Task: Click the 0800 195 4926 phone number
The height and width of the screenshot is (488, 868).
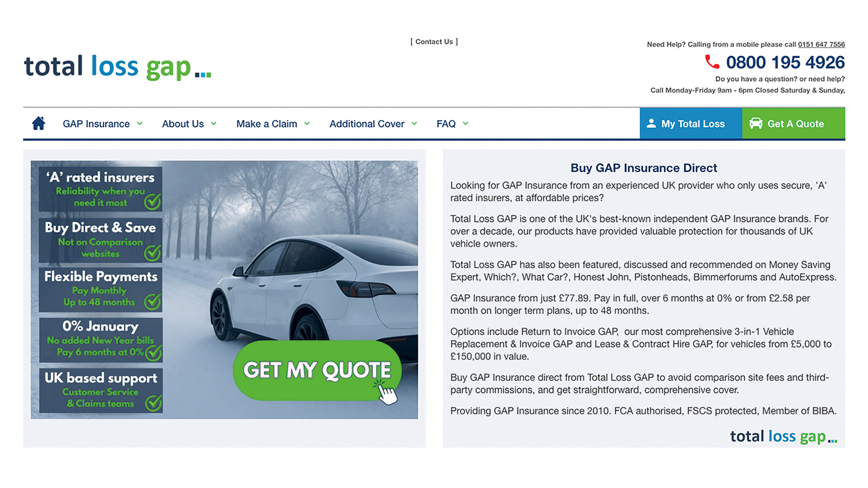Action: pyautogui.click(x=785, y=62)
